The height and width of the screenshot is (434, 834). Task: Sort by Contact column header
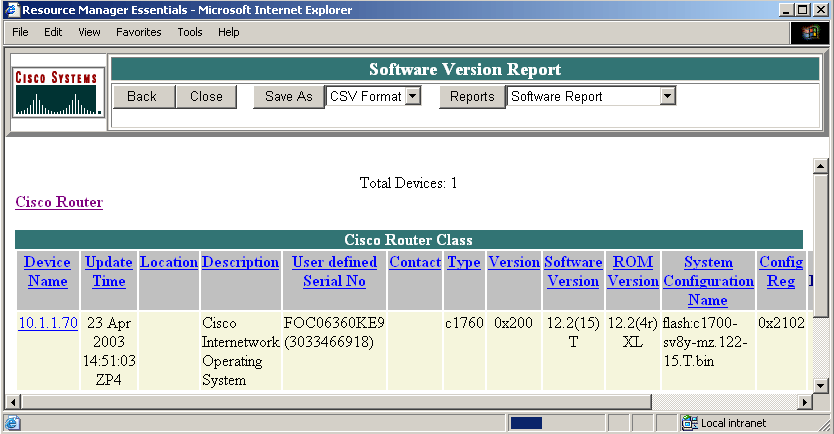(415, 262)
